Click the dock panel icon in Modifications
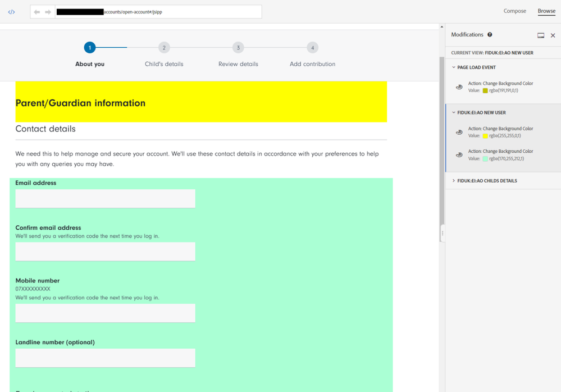The height and width of the screenshot is (392, 561). pyautogui.click(x=541, y=35)
